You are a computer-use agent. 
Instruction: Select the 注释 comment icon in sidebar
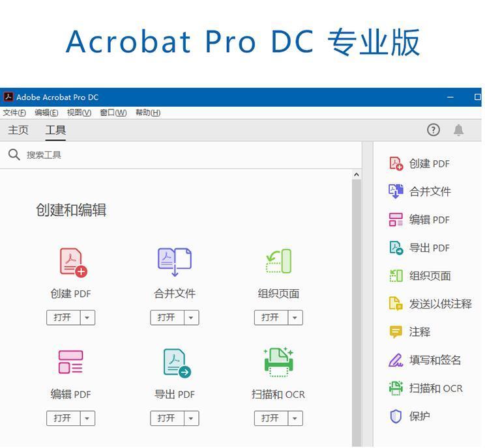coord(396,332)
